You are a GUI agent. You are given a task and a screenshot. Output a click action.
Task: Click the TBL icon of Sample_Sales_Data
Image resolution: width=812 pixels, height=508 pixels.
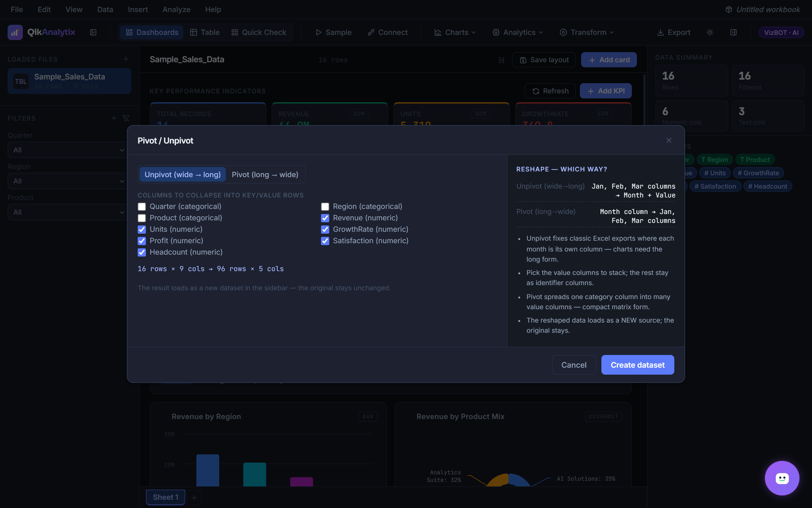[x=21, y=81]
